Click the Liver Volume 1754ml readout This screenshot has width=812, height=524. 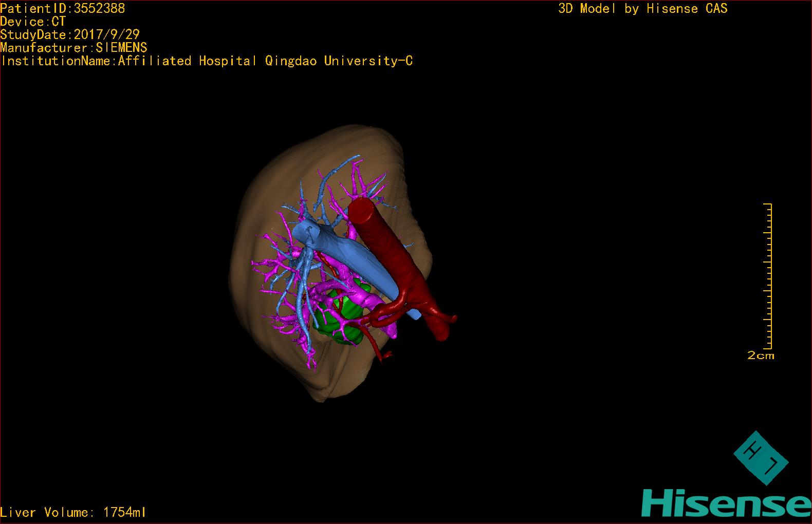click(73, 512)
